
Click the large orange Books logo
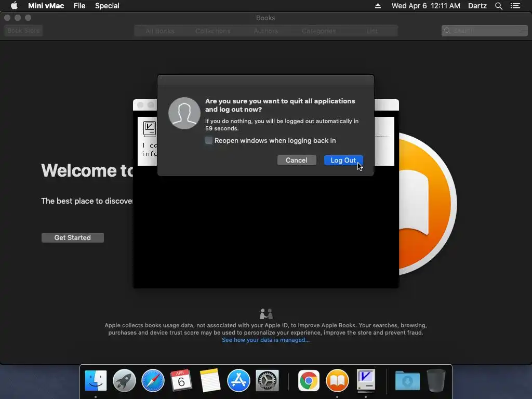(x=428, y=204)
